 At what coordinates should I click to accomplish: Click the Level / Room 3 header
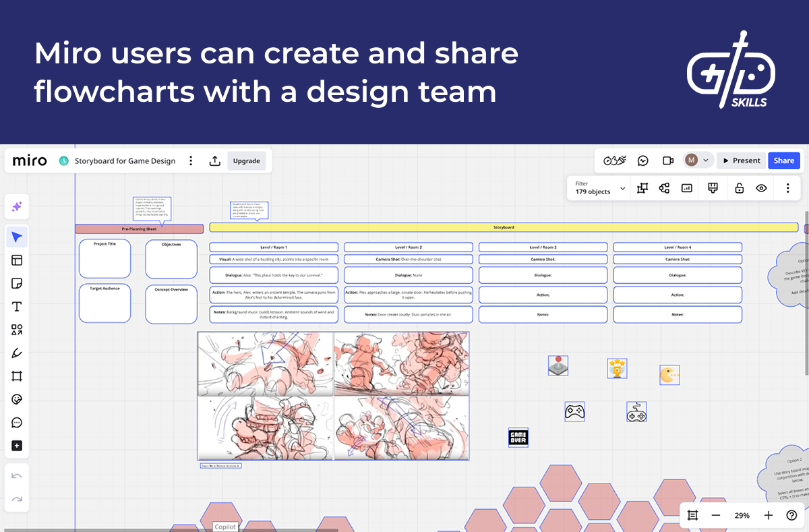coord(543,247)
